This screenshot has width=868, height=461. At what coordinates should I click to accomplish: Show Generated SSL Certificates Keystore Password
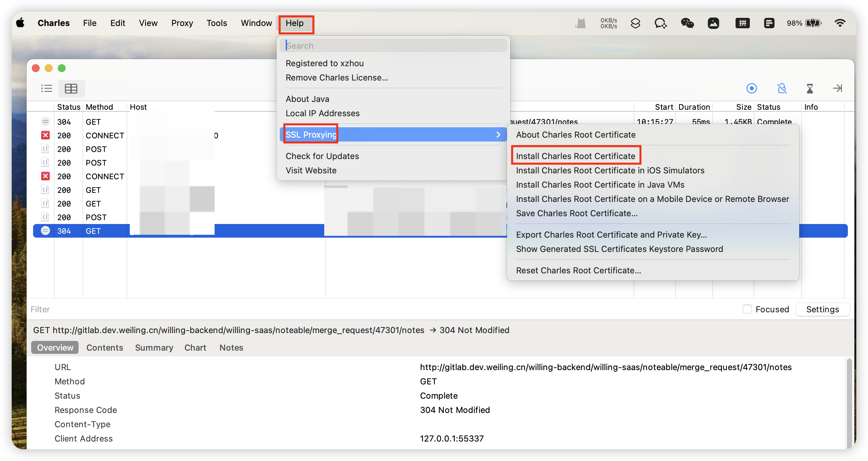(619, 249)
